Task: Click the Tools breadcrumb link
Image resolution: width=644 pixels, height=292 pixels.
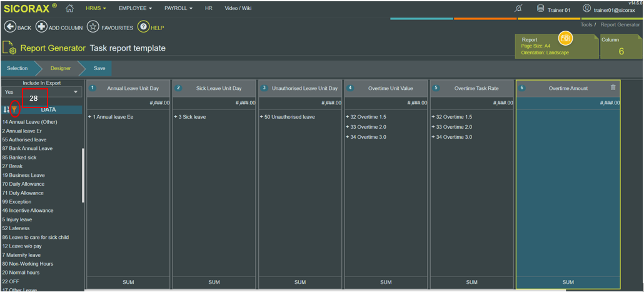Action: click(x=586, y=24)
